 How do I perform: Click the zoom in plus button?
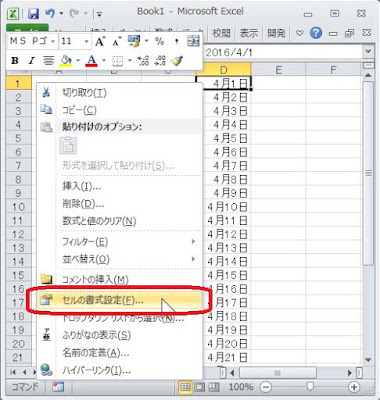click(354, 387)
